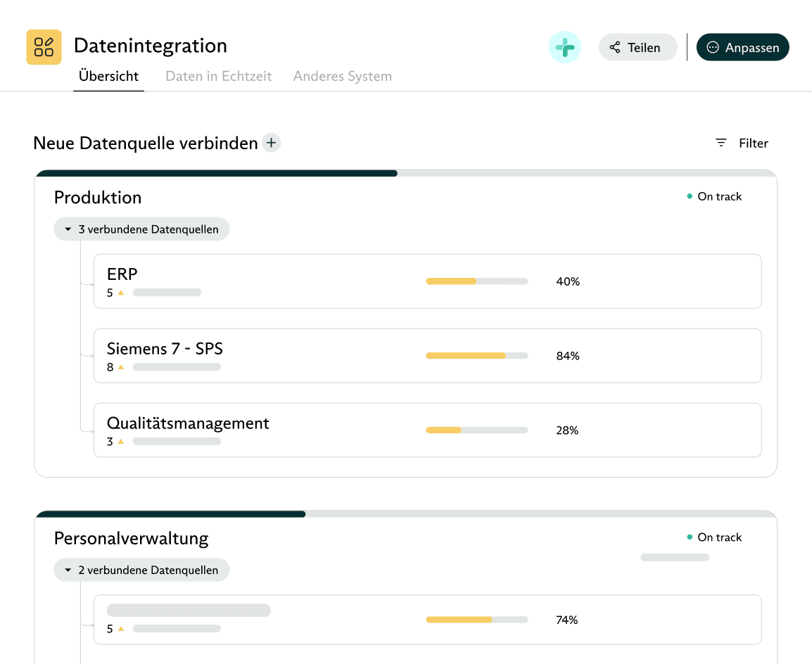The image size is (812, 664).
Task: Open the Daten in Echtzeit tab
Action: pos(218,76)
